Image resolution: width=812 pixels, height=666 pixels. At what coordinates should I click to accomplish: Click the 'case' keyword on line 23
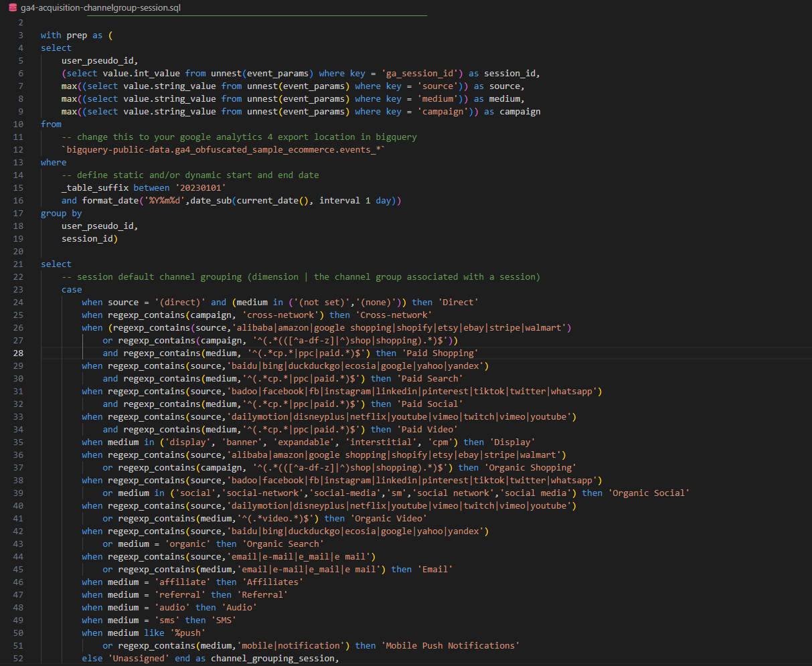[x=72, y=289]
